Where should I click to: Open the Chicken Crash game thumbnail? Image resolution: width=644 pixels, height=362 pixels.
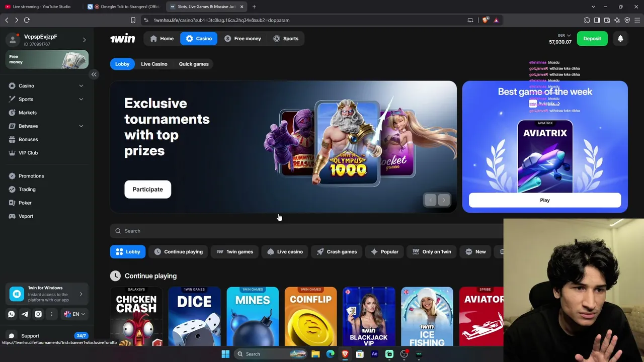(x=136, y=317)
